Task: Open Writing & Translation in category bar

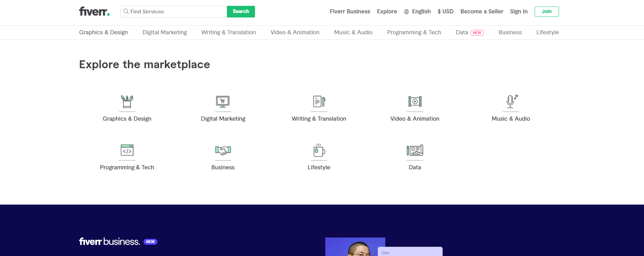Action: [x=229, y=32]
